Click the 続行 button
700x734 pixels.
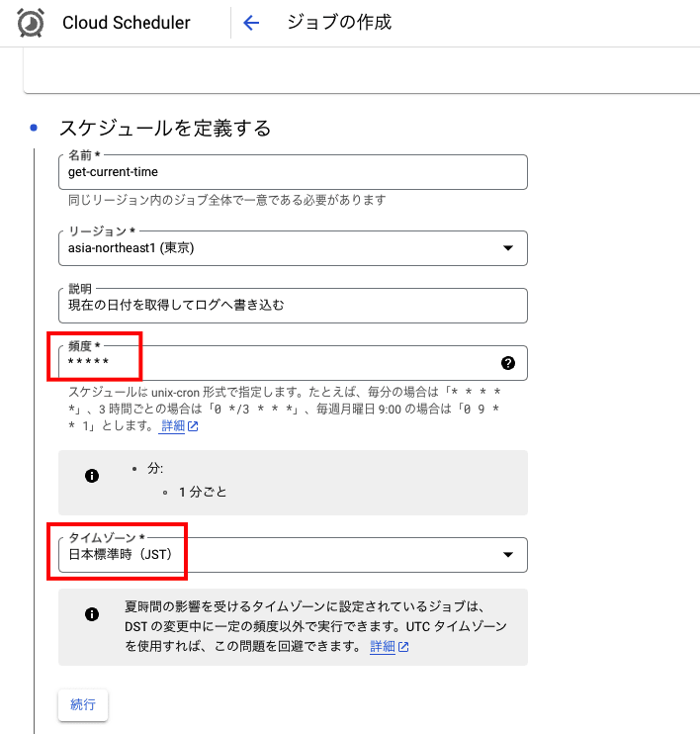click(83, 704)
